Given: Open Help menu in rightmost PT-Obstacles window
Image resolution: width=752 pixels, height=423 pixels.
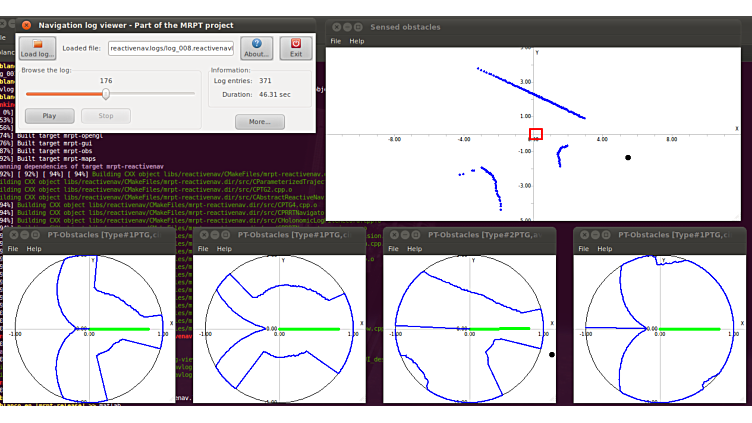Looking at the screenshot, I should tap(604, 248).
